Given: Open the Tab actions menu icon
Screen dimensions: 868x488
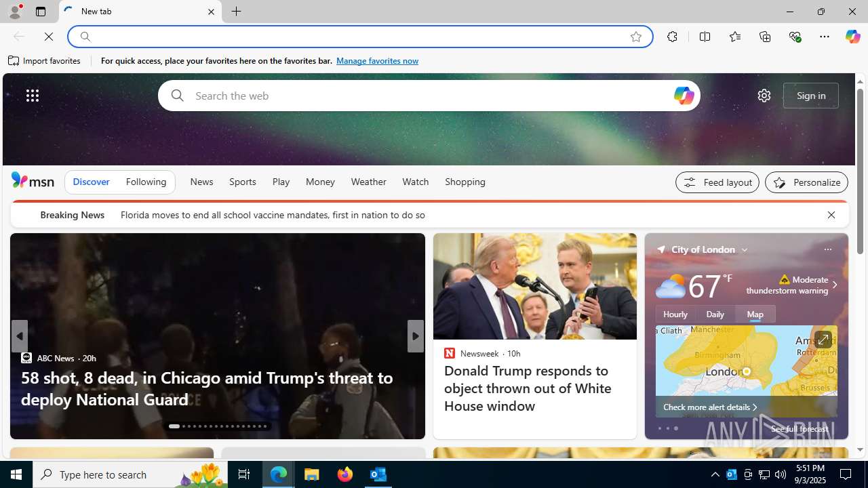Looking at the screenshot, I should pyautogui.click(x=40, y=12).
